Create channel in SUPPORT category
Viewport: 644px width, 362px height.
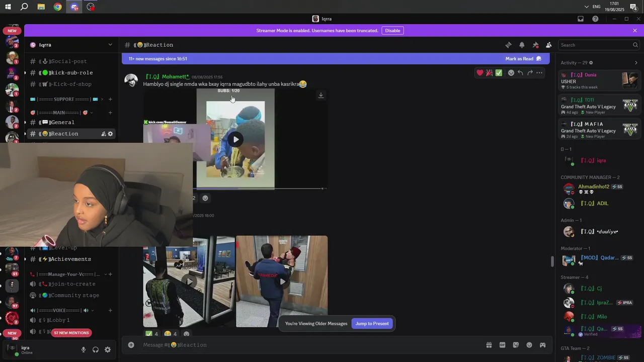110,99
